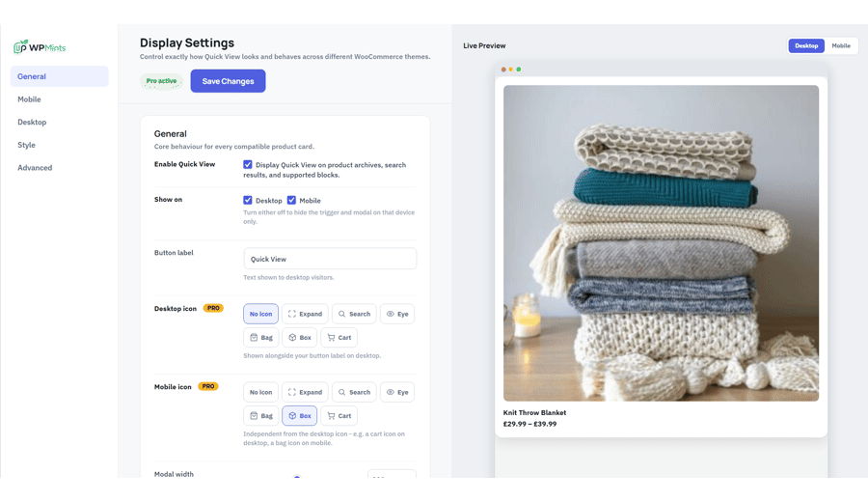Uncheck the Desktop show-on checkbox

[248, 200]
